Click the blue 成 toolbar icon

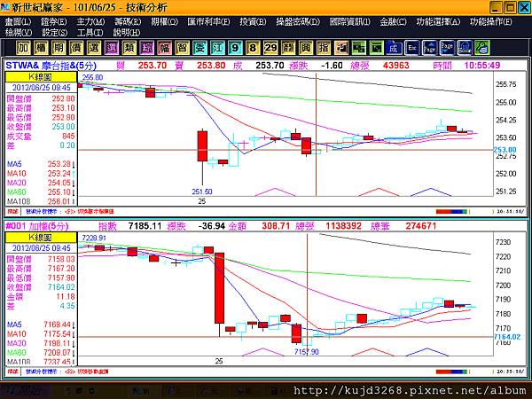pyautogui.click(x=394, y=48)
